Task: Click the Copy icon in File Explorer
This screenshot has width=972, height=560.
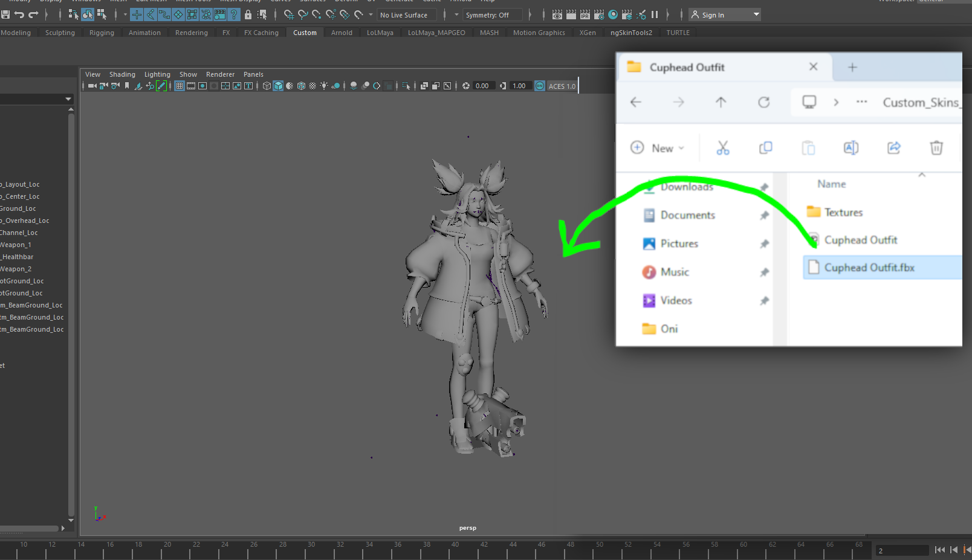Action: click(766, 147)
